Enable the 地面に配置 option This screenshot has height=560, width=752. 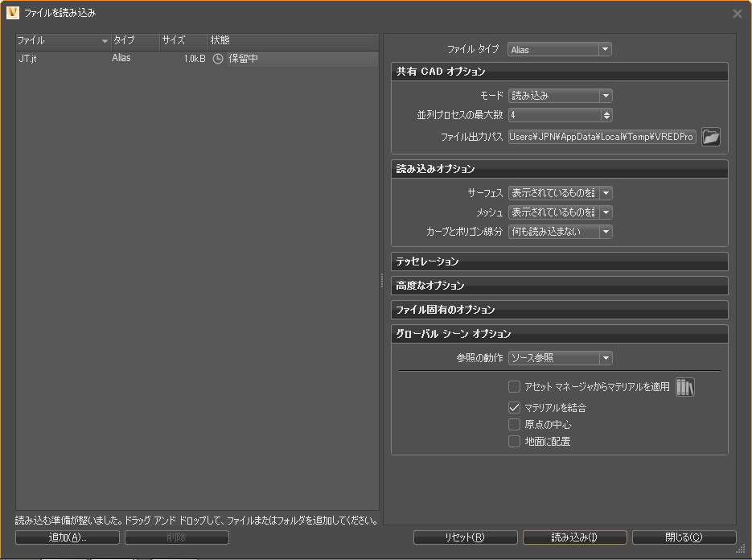coord(514,441)
